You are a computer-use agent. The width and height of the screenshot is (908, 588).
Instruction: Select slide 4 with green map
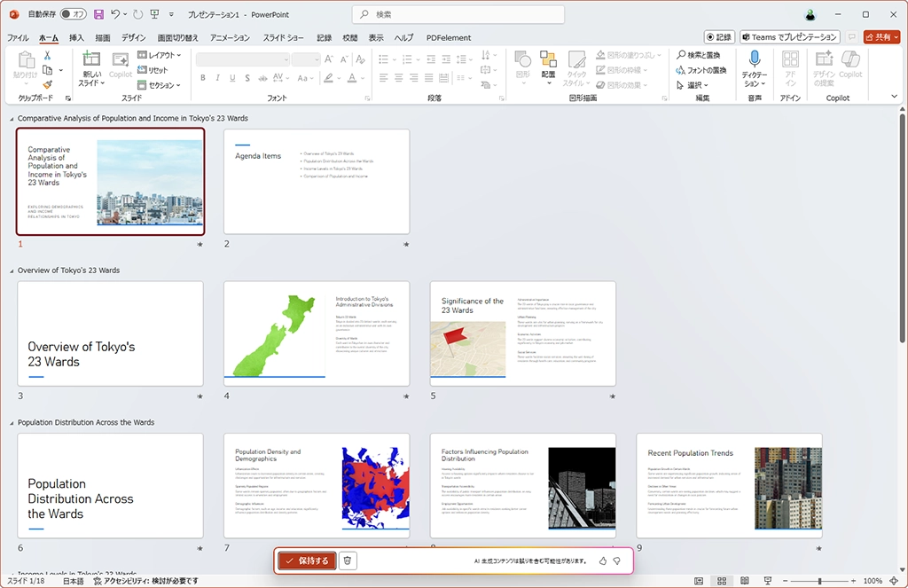(317, 333)
